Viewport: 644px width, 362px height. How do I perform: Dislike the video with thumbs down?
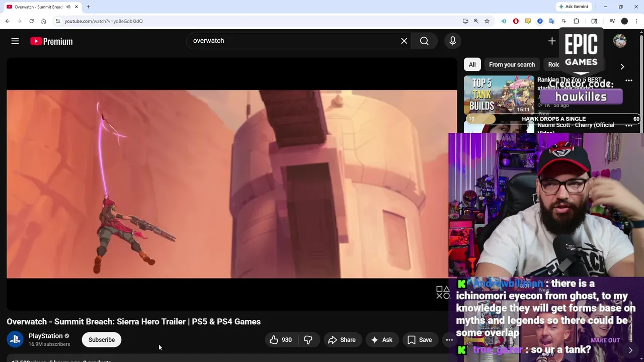[x=308, y=340]
